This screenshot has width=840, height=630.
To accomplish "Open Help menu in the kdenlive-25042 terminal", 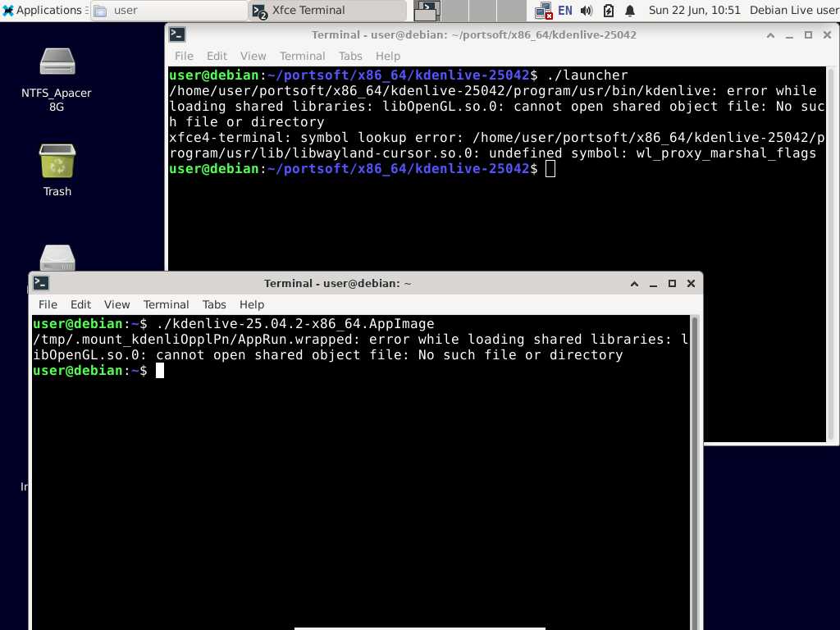I will point(388,56).
